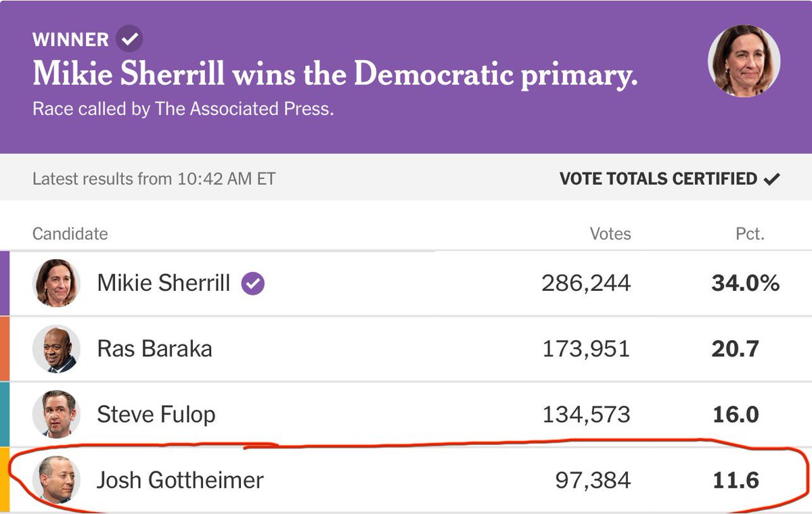Open the Josh Gottheimer candidate name link
812x514 pixels.
point(181,480)
